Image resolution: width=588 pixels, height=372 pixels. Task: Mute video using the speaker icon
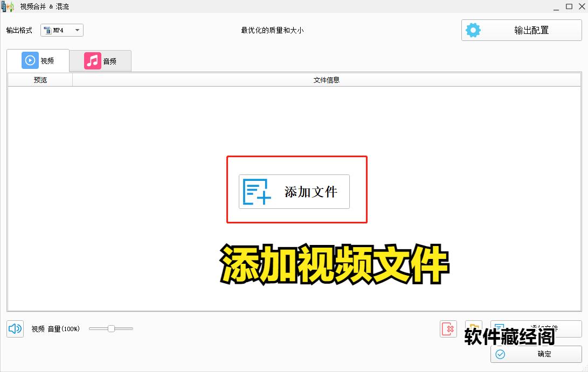pyautogui.click(x=15, y=329)
